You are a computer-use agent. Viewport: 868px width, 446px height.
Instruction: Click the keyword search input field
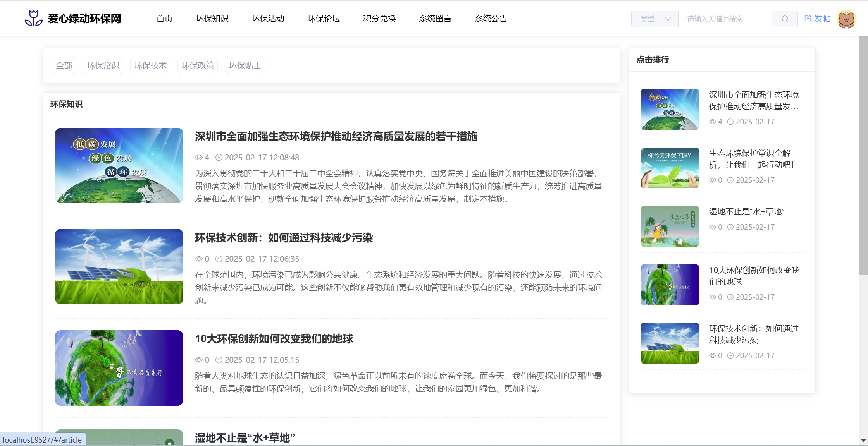tap(725, 19)
